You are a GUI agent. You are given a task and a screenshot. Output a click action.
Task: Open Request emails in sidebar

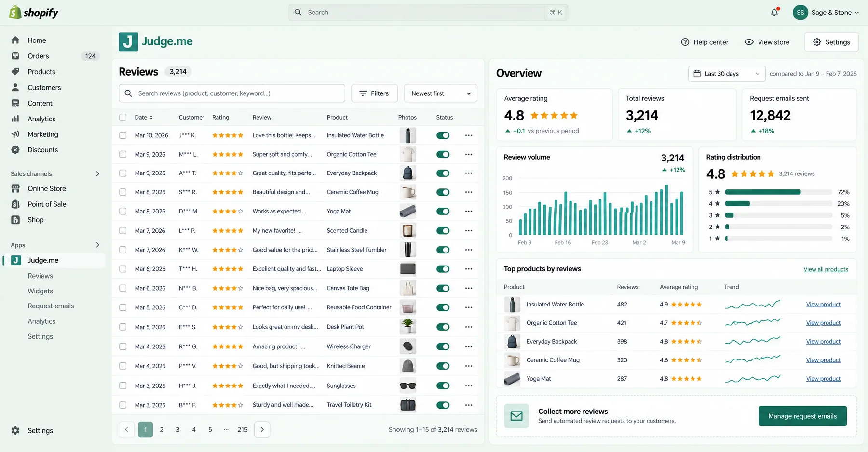[51, 306]
